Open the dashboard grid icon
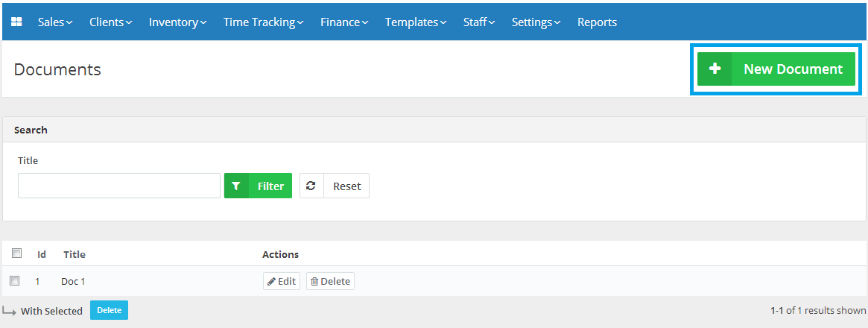Image resolution: width=868 pixels, height=328 pixels. point(16,22)
